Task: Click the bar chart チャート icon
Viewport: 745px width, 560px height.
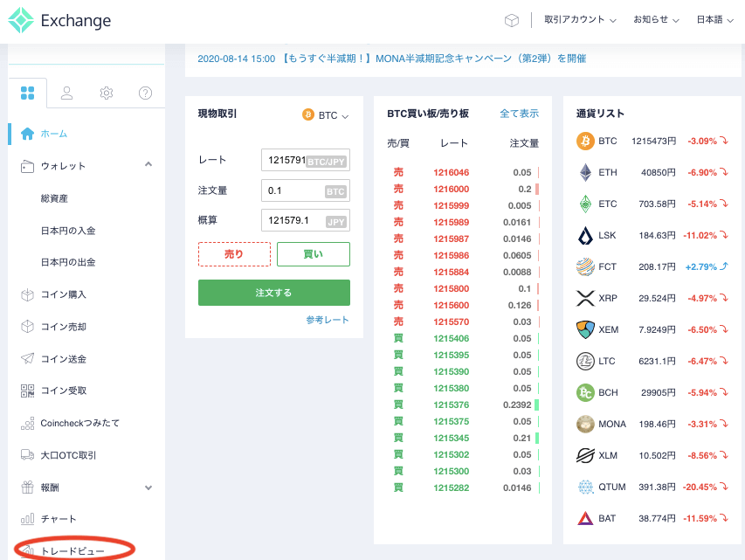Action: coord(28,519)
